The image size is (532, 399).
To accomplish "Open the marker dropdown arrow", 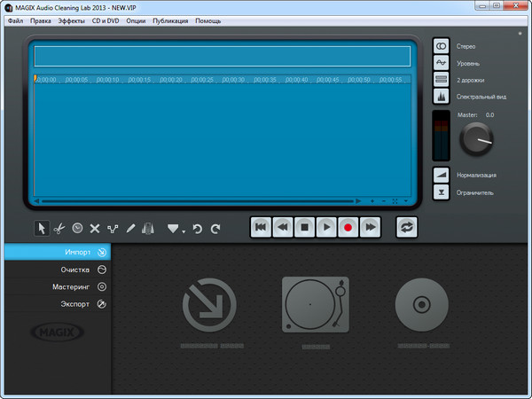I will 184,231.
